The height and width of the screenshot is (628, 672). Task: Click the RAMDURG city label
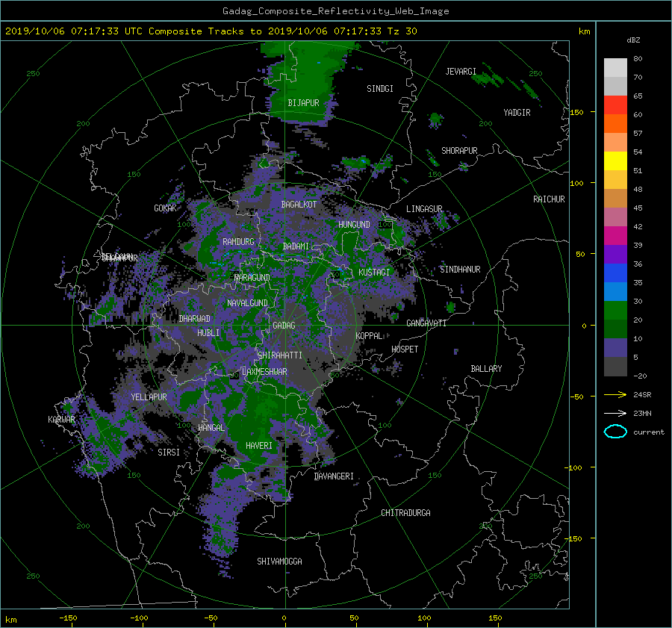pos(238,242)
